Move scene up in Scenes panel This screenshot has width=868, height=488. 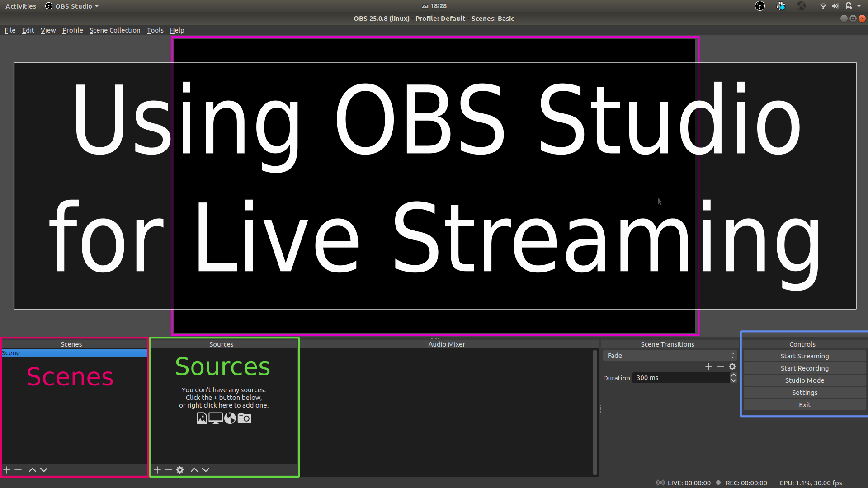33,470
